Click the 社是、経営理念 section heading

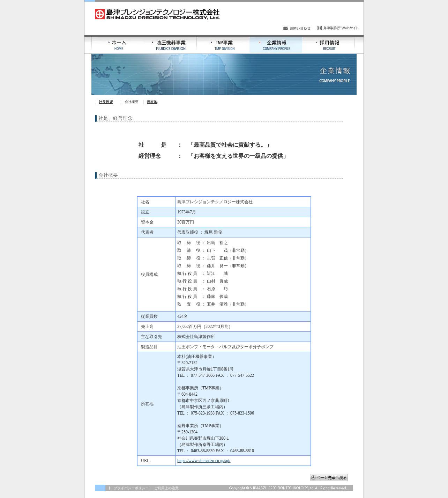115,118
